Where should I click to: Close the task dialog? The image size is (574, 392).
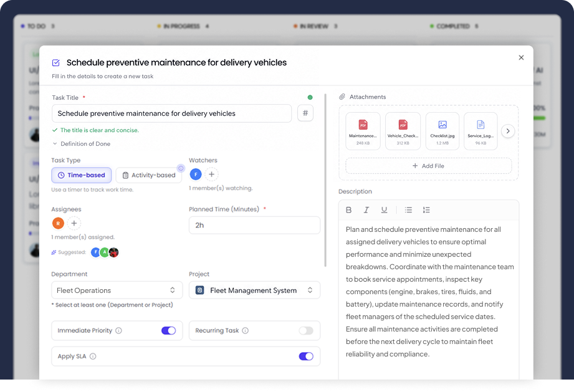pos(521,57)
